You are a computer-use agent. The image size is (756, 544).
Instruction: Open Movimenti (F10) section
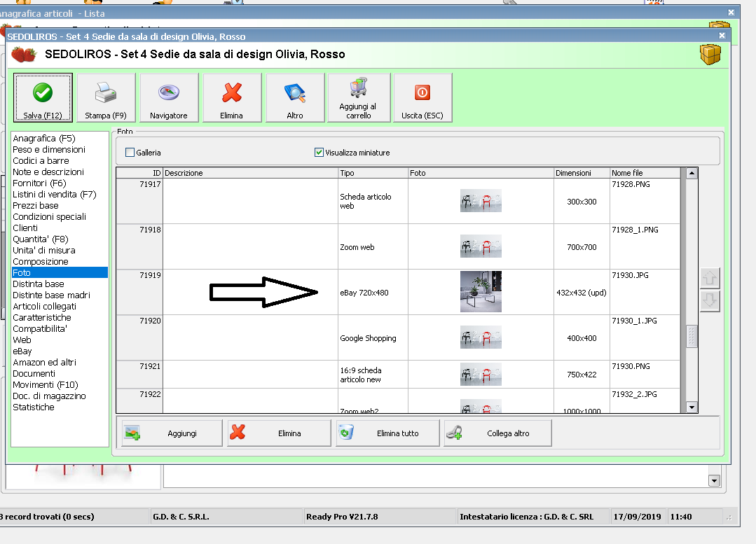point(46,384)
